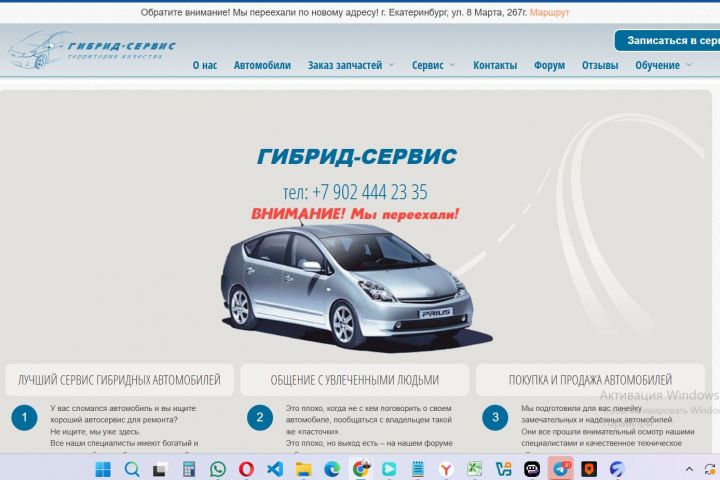Click the ГИБРИД-СЕРВИС banner title
Viewport: 720px width, 480px height.
pyautogui.click(x=357, y=156)
